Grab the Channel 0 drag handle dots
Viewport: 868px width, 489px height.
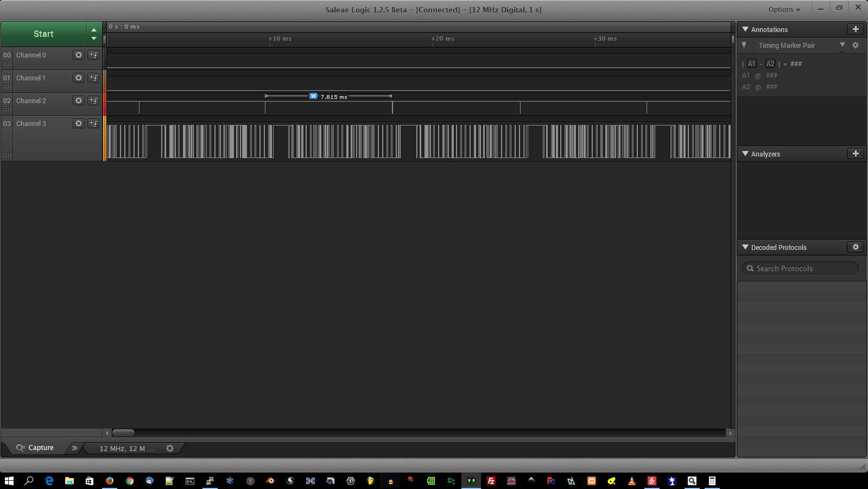point(7,64)
